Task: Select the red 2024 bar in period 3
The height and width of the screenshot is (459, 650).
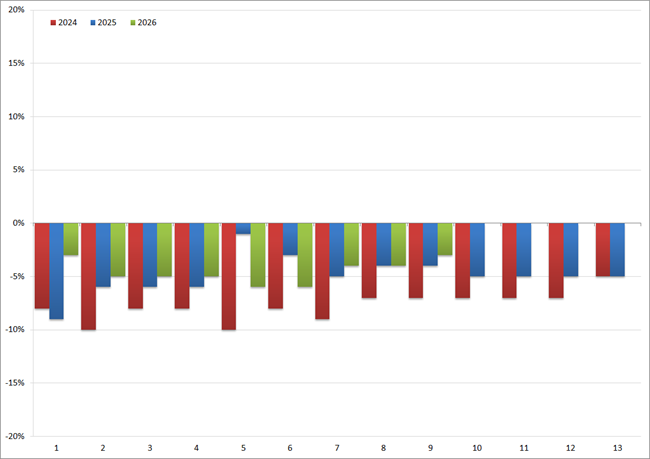Action: coord(136,266)
